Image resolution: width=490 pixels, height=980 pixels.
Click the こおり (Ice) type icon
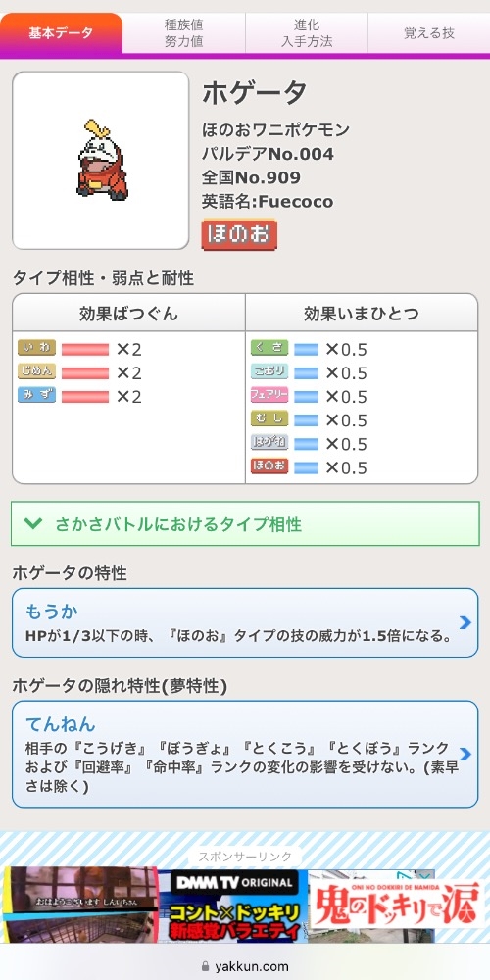269,371
